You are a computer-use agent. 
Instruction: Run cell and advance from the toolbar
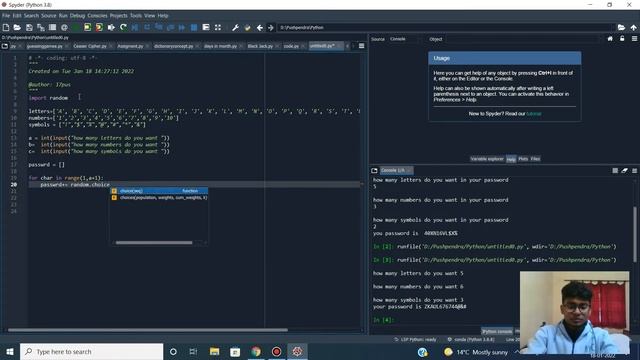point(99,27)
